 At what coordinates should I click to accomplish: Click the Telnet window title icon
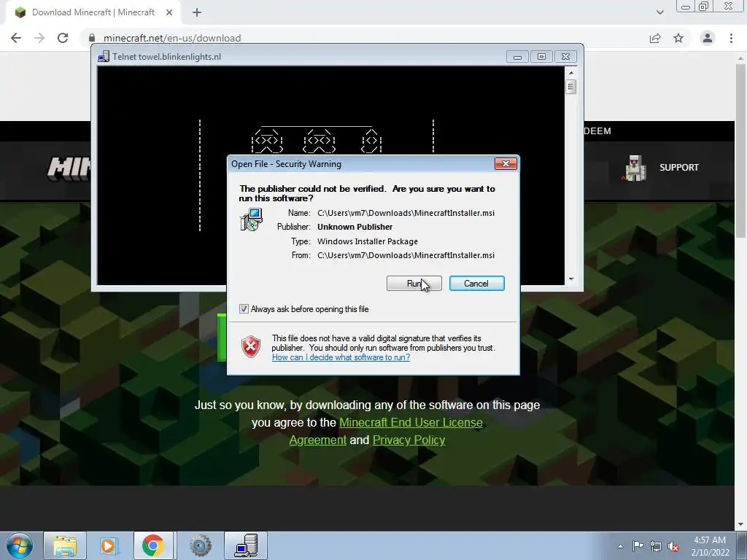[x=104, y=57]
